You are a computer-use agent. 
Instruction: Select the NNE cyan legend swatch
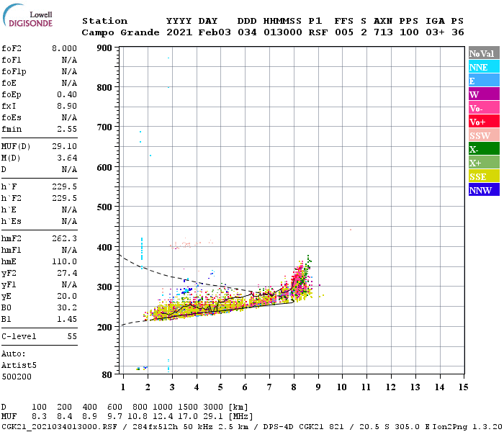pyautogui.click(x=484, y=67)
